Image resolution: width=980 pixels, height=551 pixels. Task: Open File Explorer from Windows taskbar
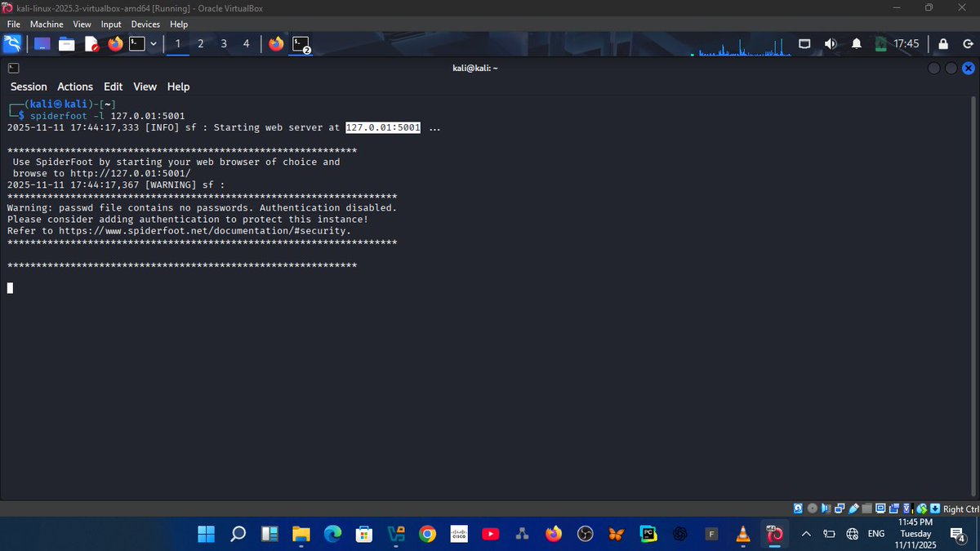[x=301, y=534]
